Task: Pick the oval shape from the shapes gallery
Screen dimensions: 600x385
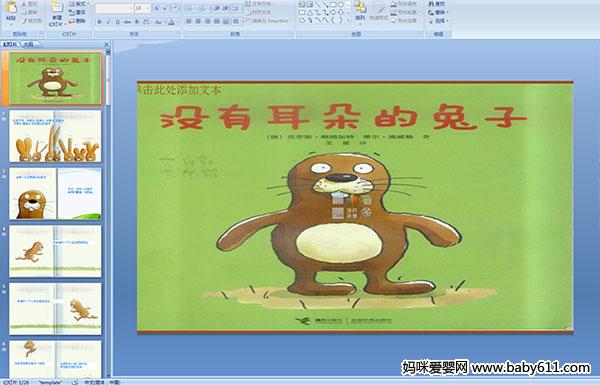Action: [341, 5]
